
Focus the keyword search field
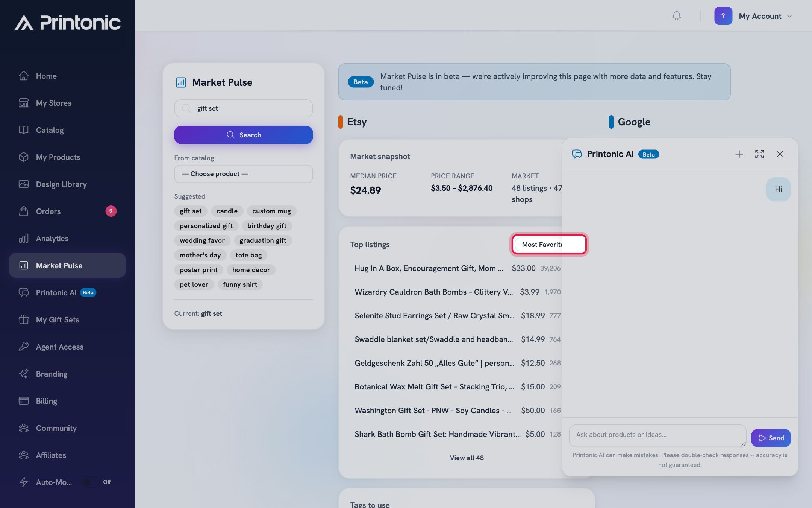click(244, 108)
